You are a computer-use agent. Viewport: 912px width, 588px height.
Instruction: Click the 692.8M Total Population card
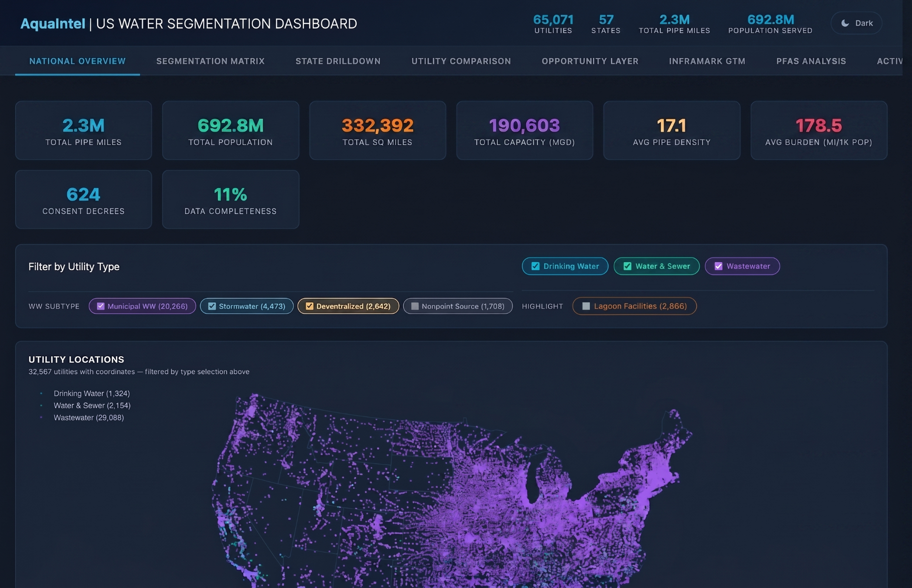point(230,130)
